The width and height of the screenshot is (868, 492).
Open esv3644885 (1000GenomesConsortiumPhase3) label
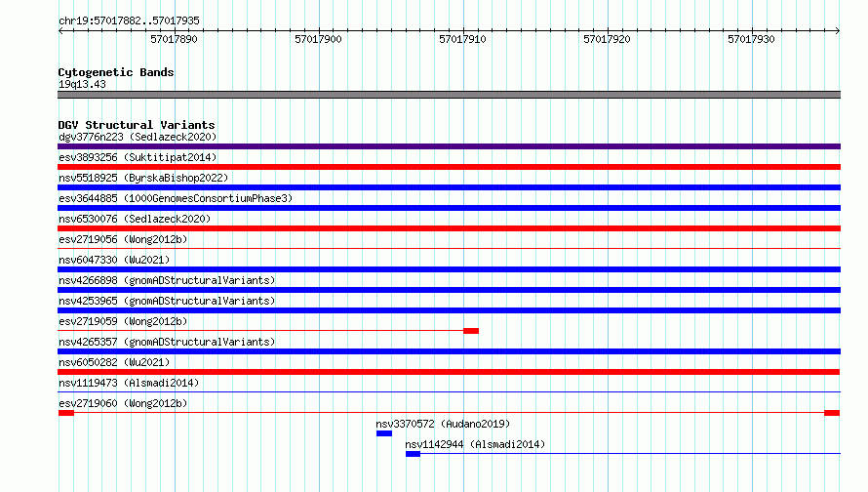176,198
